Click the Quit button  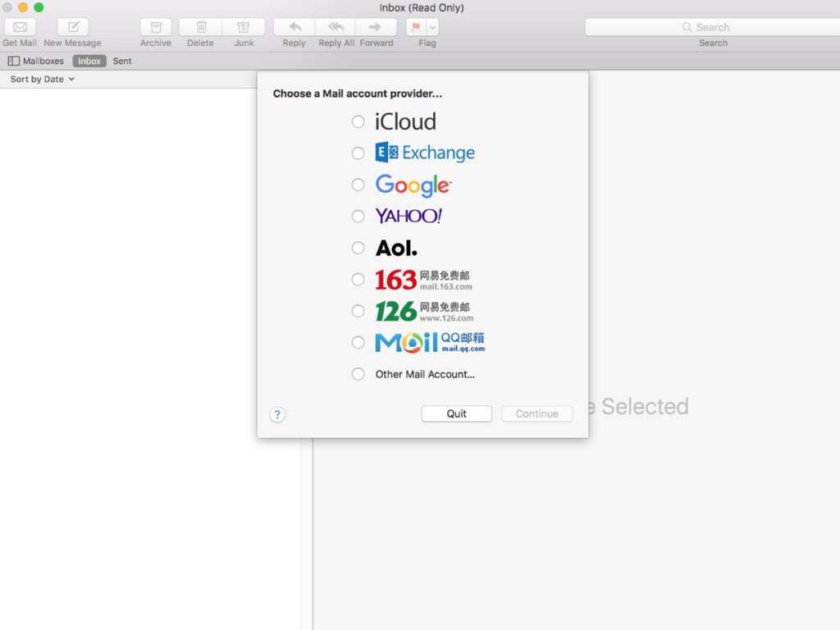(456, 413)
